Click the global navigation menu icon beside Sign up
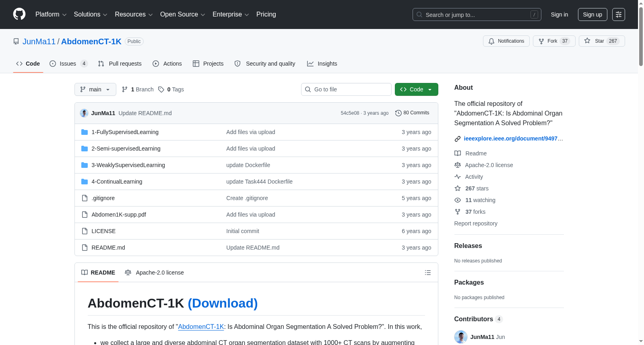The image size is (644, 345). pos(618,14)
